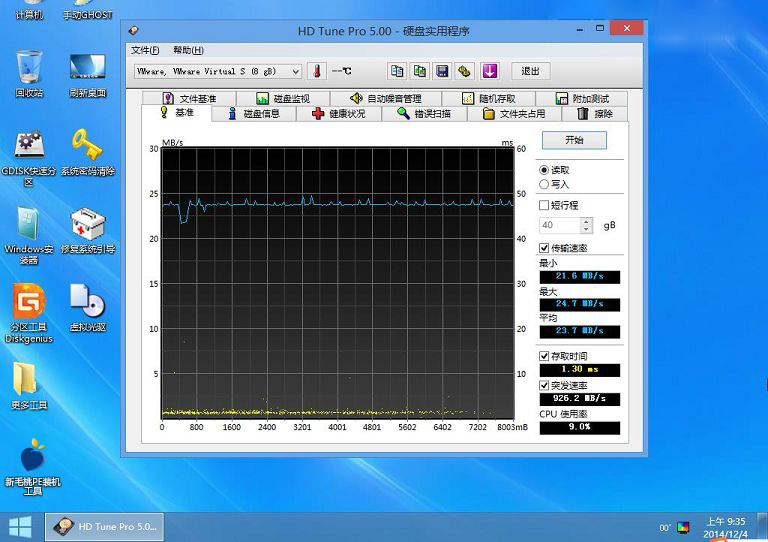The height and width of the screenshot is (542, 768).
Task: Open 手动GHOST desktop shortcut
Action: point(88,11)
